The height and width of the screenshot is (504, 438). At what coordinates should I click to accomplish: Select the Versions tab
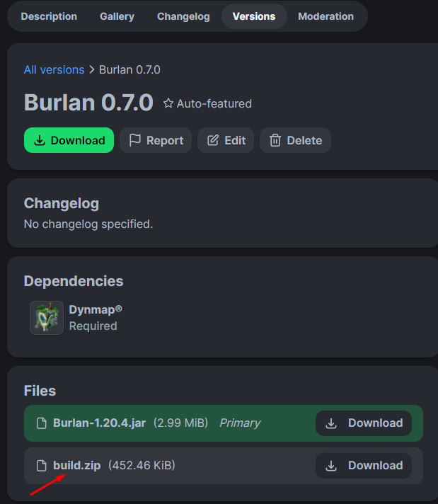coord(254,16)
